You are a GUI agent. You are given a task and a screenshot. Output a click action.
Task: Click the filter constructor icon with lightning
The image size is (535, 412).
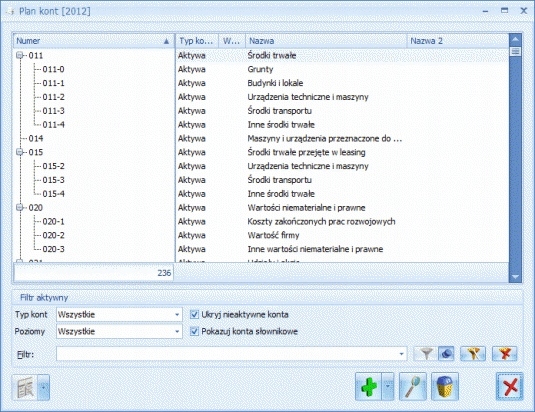(473, 354)
